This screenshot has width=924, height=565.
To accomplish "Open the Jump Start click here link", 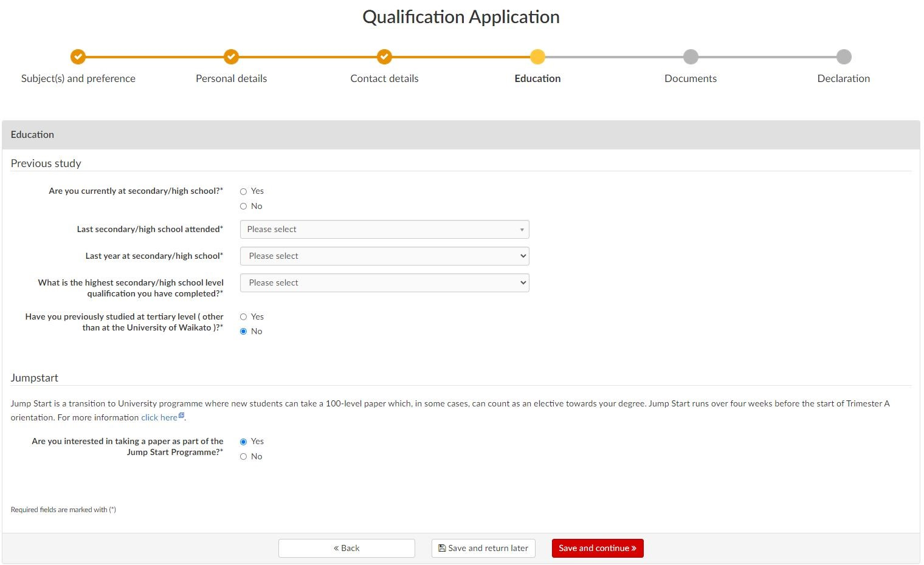I will (159, 417).
